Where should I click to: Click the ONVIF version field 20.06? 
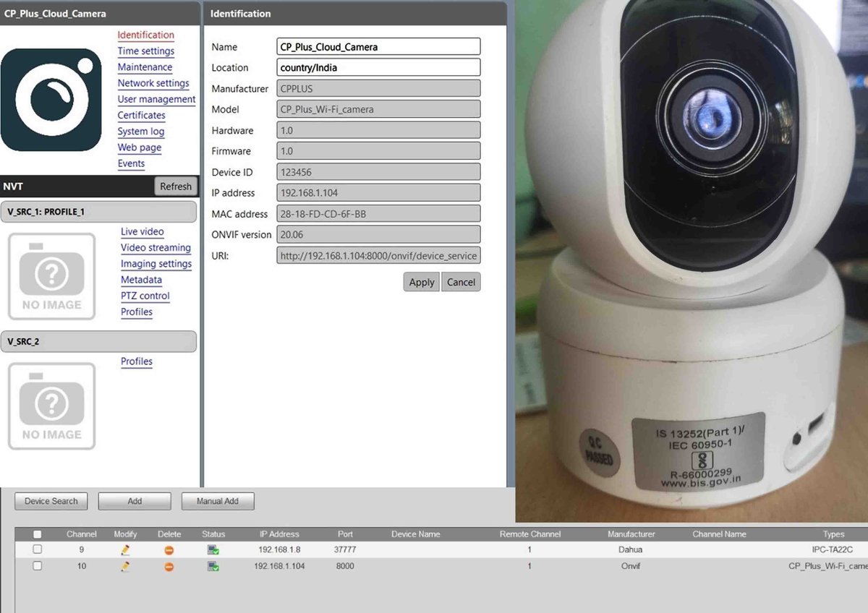(x=378, y=234)
